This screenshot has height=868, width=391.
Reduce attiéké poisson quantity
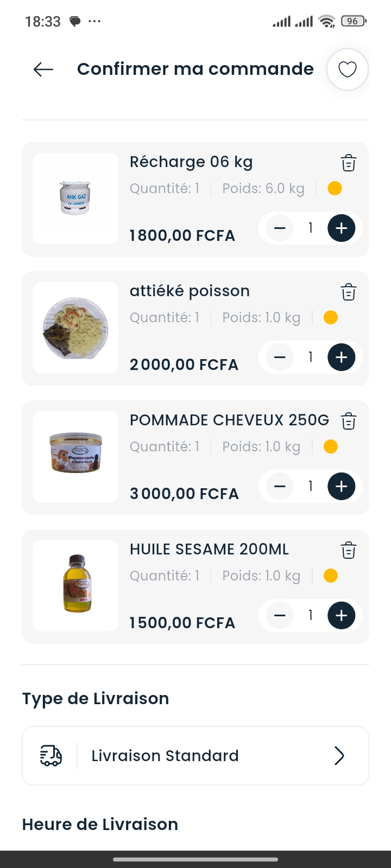point(280,358)
